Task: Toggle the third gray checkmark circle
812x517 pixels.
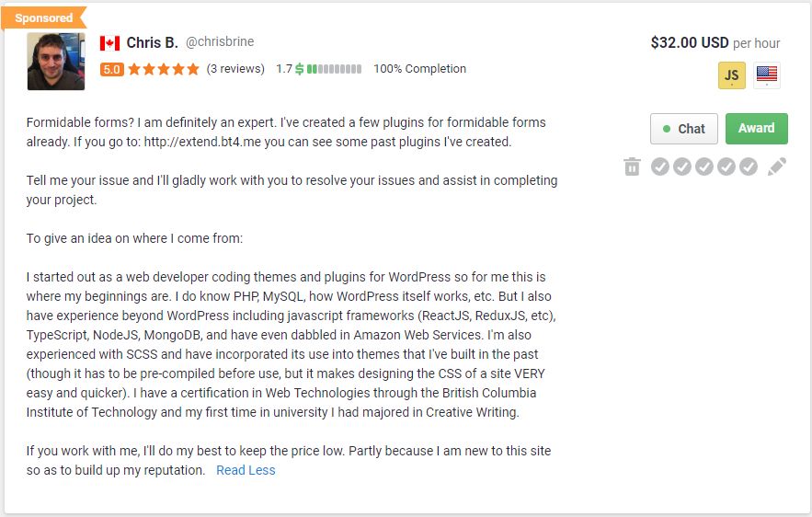Action: click(x=704, y=167)
